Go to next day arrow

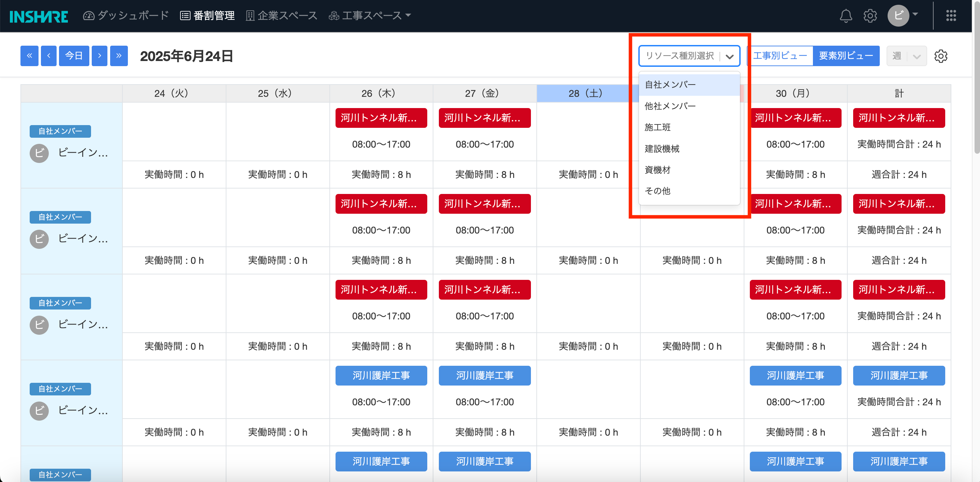(100, 56)
